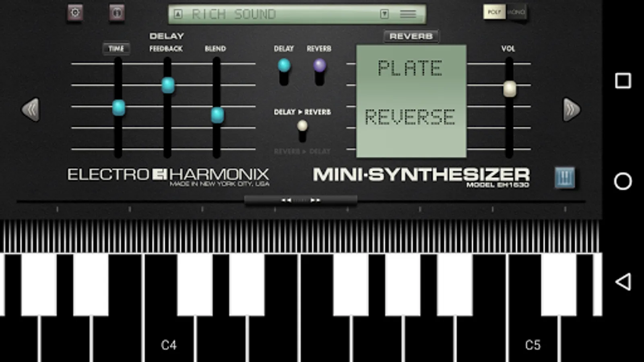
Task: Click the RICH SOUND preset name display
Action: coord(234,14)
